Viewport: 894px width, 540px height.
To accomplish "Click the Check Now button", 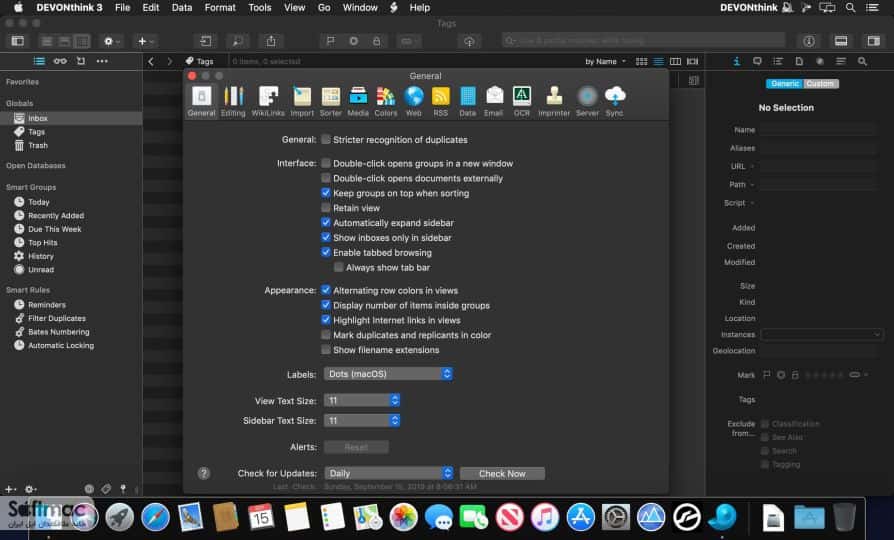I will pos(502,473).
